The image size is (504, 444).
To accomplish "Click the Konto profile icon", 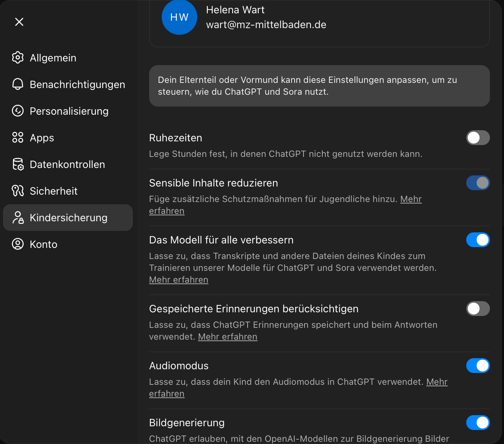I will 18,244.
